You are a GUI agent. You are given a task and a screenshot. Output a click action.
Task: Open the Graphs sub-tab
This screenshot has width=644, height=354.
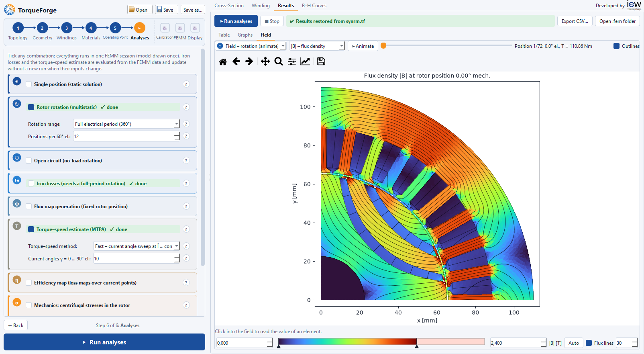click(x=245, y=35)
